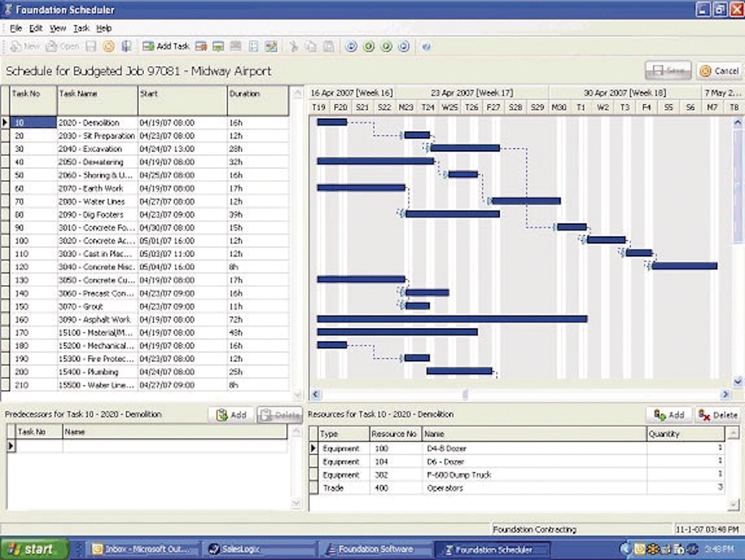Open the Task menu

81,28
